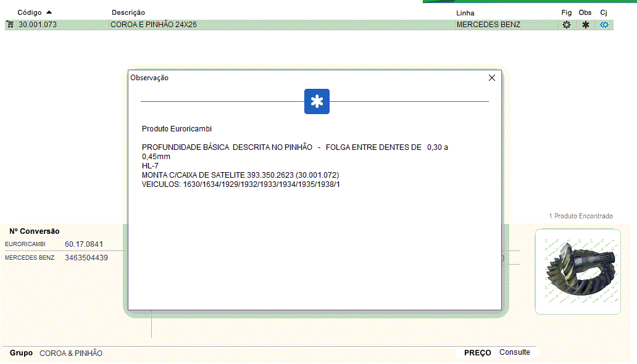Image resolution: width=637 pixels, height=364 pixels.
Task: Click the COROA & PINHÃO group value
Action: click(71, 354)
